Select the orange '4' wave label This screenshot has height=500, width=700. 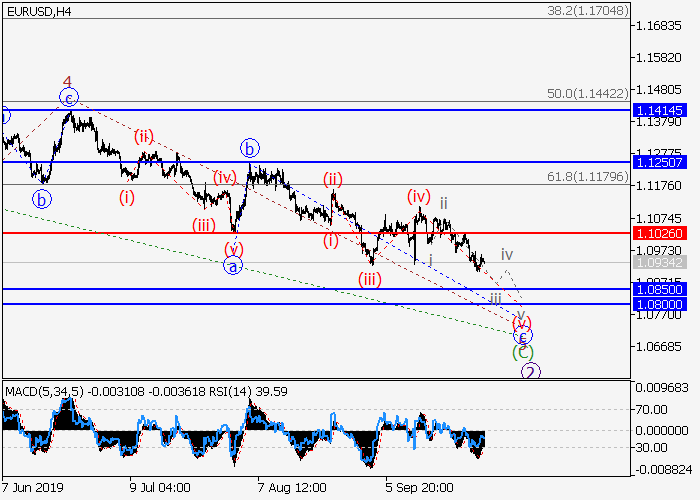(67, 82)
